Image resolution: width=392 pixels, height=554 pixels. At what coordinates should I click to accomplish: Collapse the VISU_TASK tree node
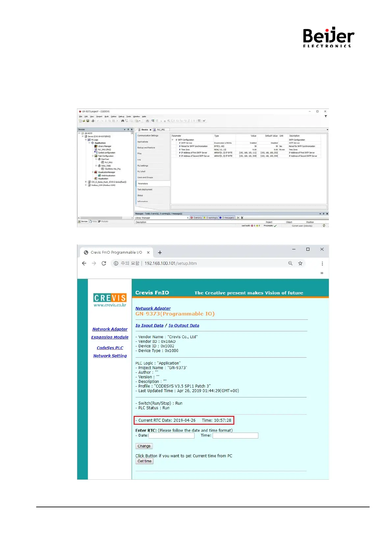[x=96, y=165]
